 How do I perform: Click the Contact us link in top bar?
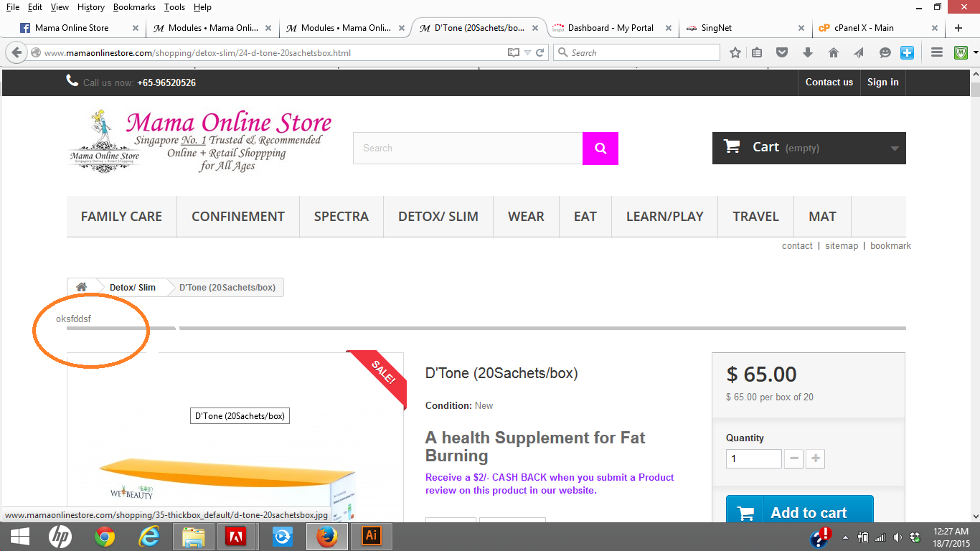(x=829, y=83)
